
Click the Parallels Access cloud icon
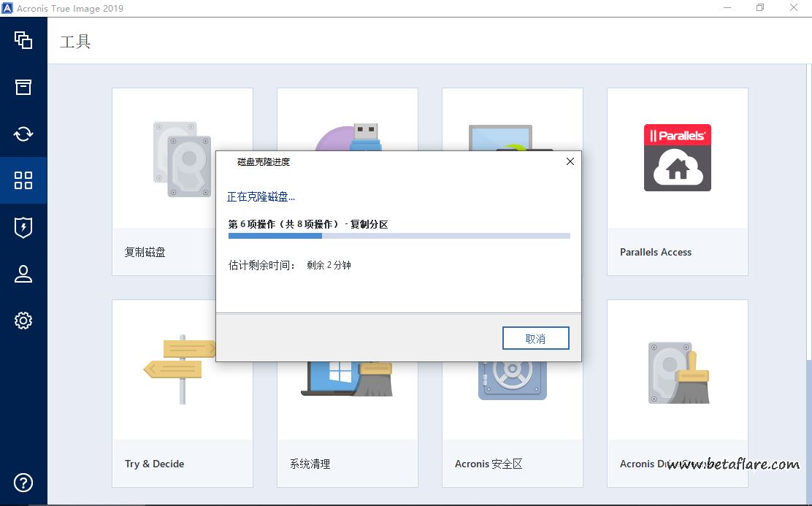coord(677,158)
